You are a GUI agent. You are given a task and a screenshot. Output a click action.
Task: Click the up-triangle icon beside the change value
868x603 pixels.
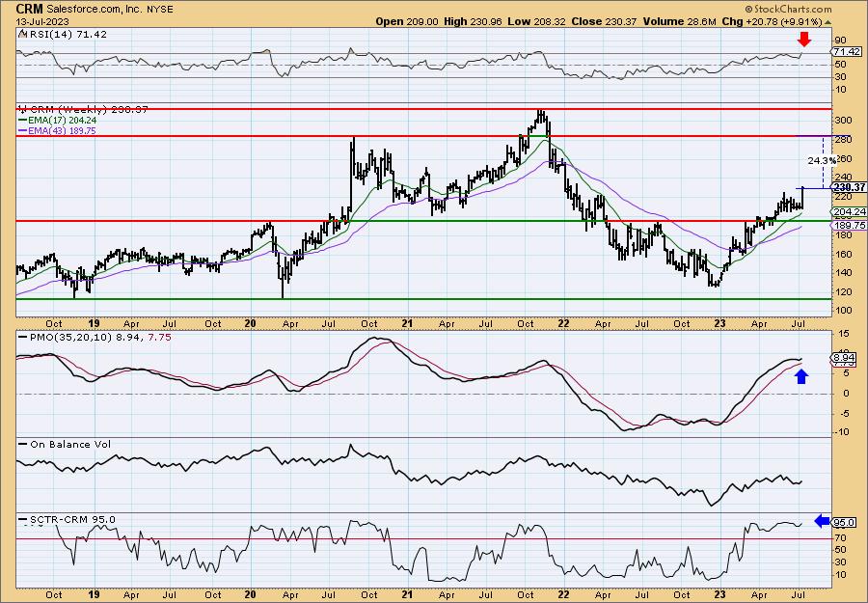[x=827, y=22]
